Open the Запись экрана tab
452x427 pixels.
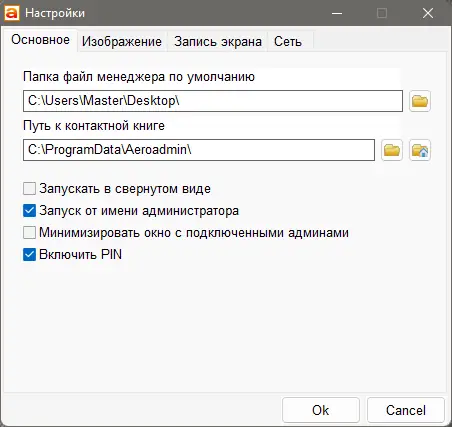tap(218, 42)
